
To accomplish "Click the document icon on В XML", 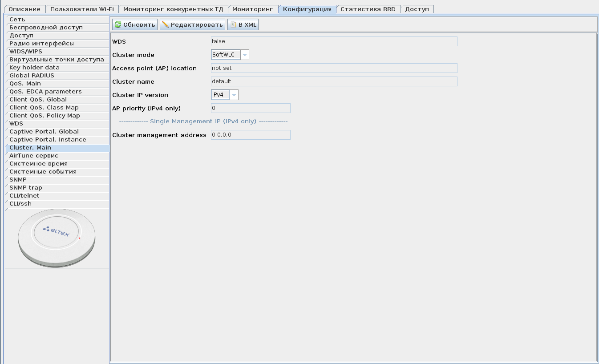I will click(x=233, y=25).
